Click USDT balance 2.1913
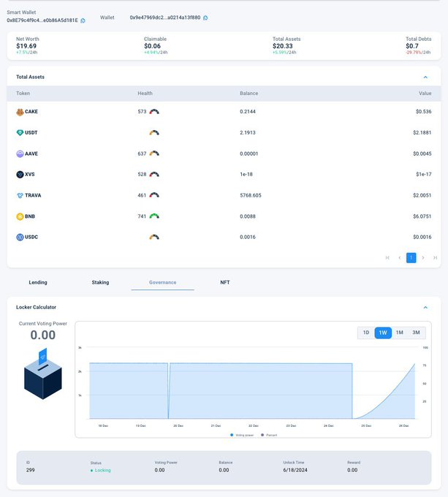 (248, 133)
